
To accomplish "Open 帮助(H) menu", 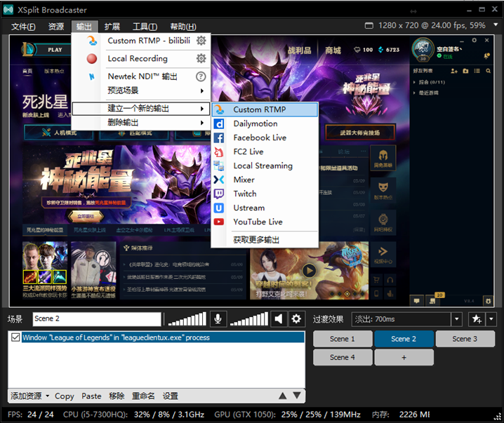I will 183,27.
